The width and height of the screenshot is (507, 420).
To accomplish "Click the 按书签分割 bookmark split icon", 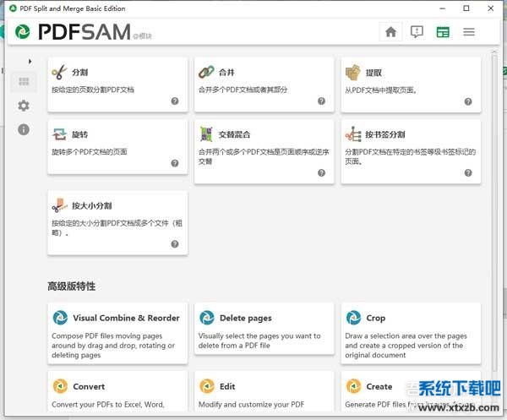I will click(353, 134).
